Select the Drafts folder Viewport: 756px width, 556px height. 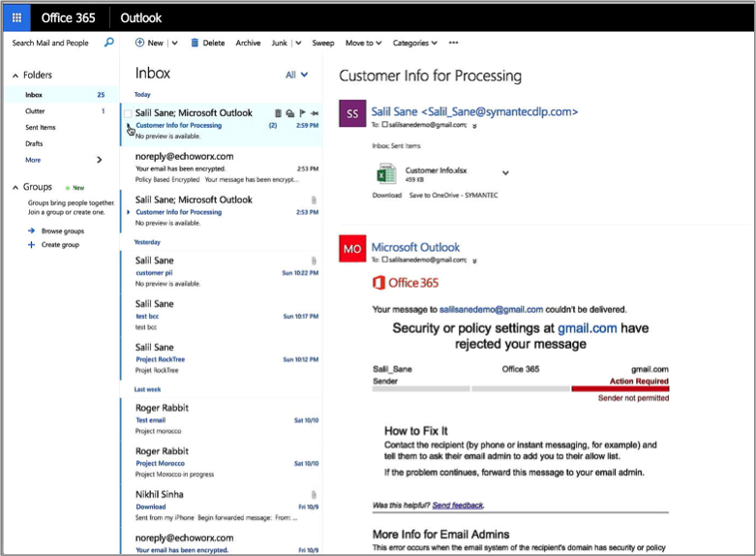(62, 143)
